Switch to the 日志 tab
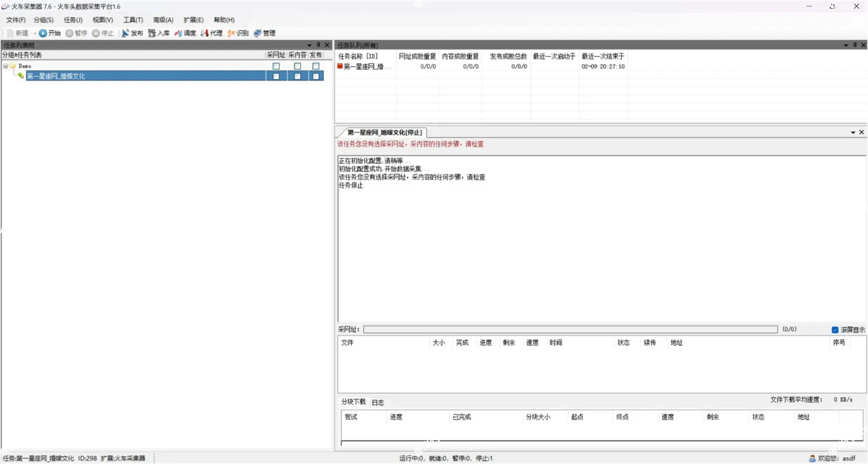 click(378, 402)
